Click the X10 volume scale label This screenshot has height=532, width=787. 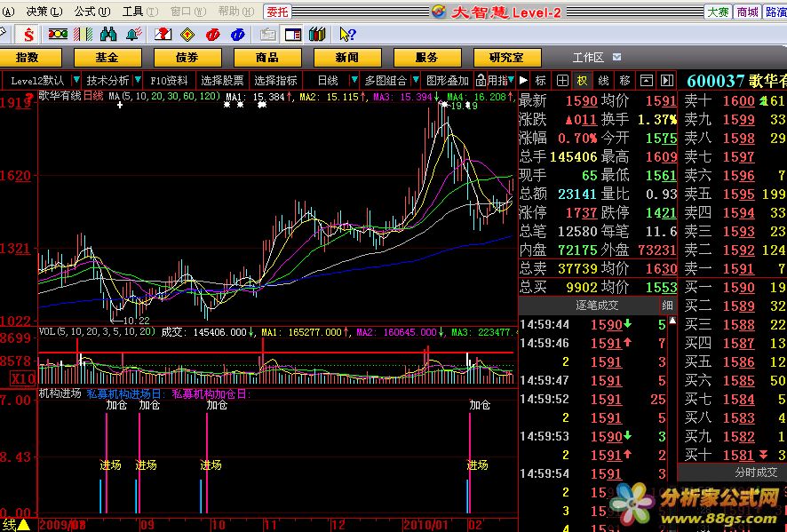tap(23, 378)
